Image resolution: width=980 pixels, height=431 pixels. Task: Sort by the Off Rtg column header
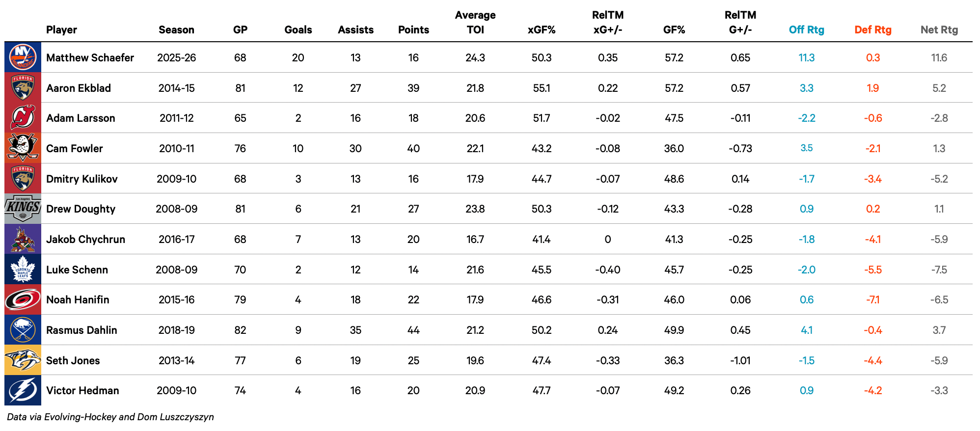(x=806, y=30)
